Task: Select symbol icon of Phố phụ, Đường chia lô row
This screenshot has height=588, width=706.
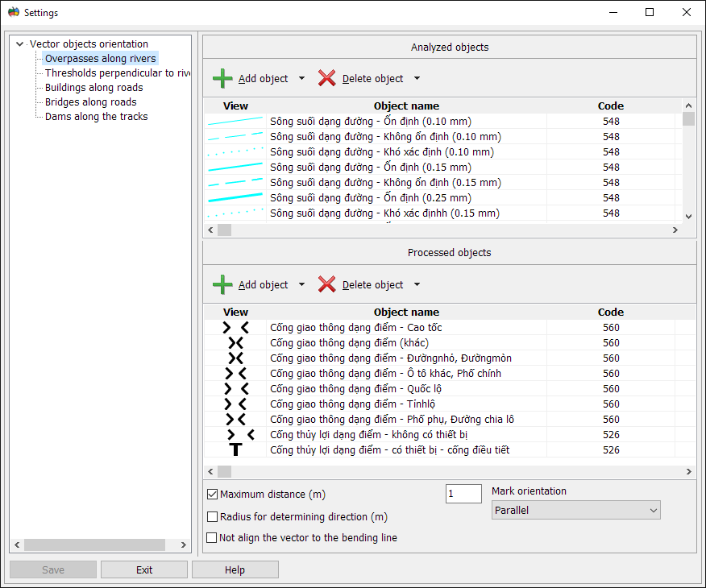Action: (x=235, y=420)
